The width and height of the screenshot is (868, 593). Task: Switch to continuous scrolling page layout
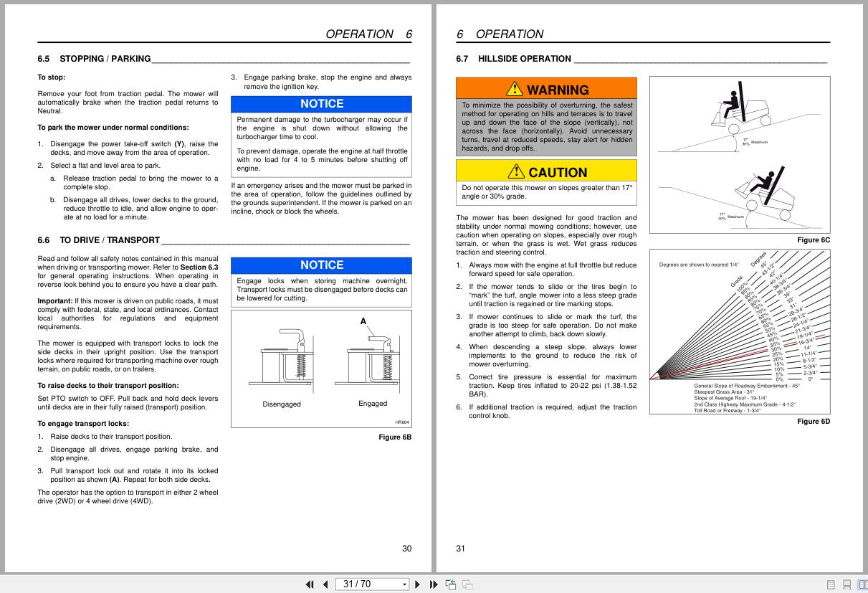tap(847, 584)
